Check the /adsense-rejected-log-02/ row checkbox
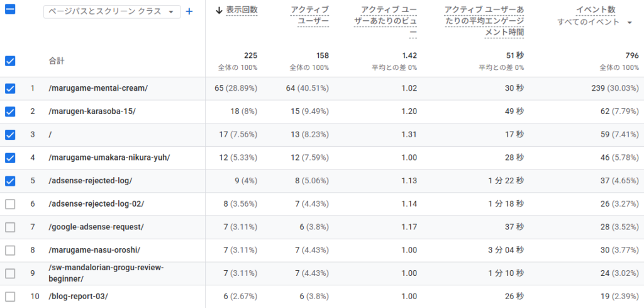The image size is (644, 308). point(10,204)
